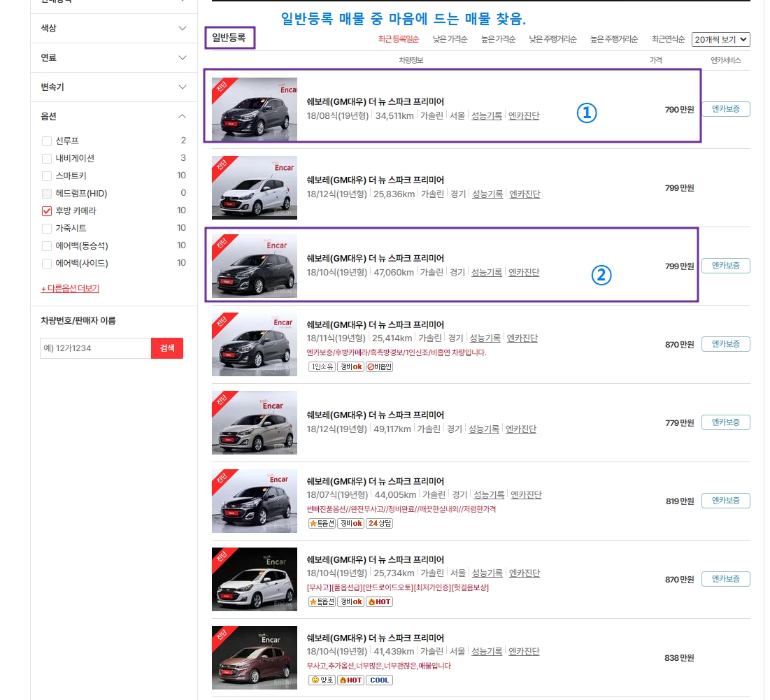770x700 pixels.
Task: Open 성능기록 for 34,511km listing
Action: 487,116
